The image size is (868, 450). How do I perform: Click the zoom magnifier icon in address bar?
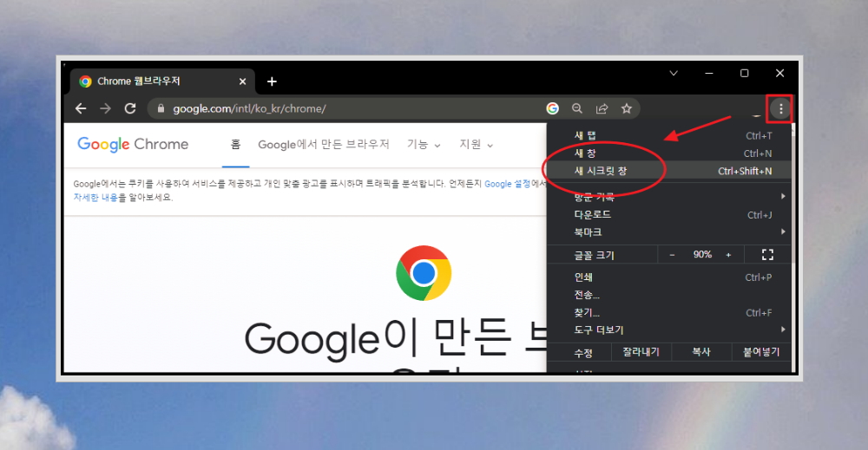[x=577, y=108]
